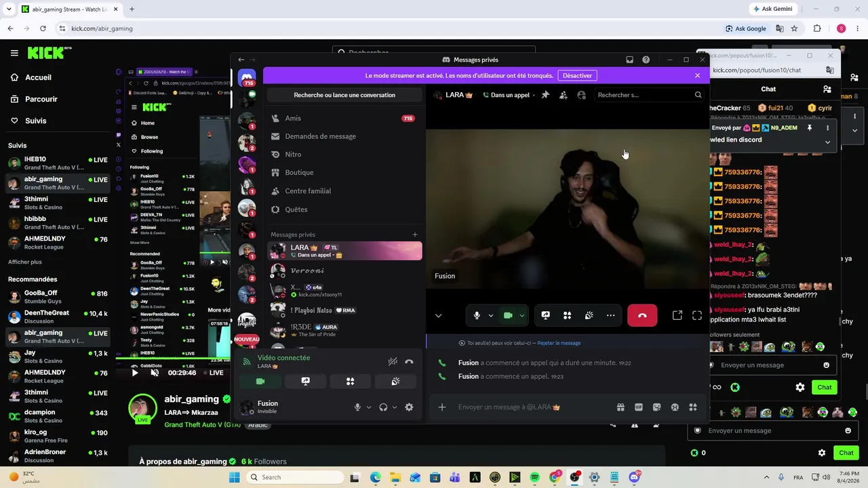Collapse call area with chevron below video
Screen dimensions: 868x488
pyautogui.click(x=438, y=316)
